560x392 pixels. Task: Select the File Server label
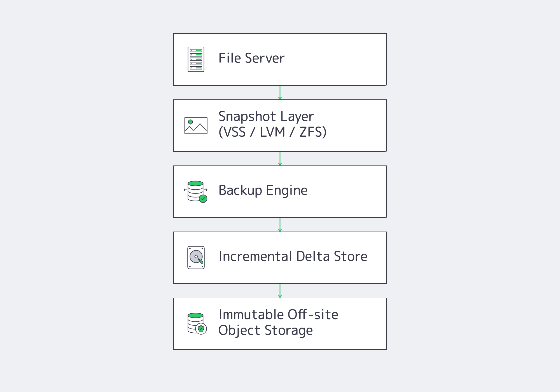point(251,58)
